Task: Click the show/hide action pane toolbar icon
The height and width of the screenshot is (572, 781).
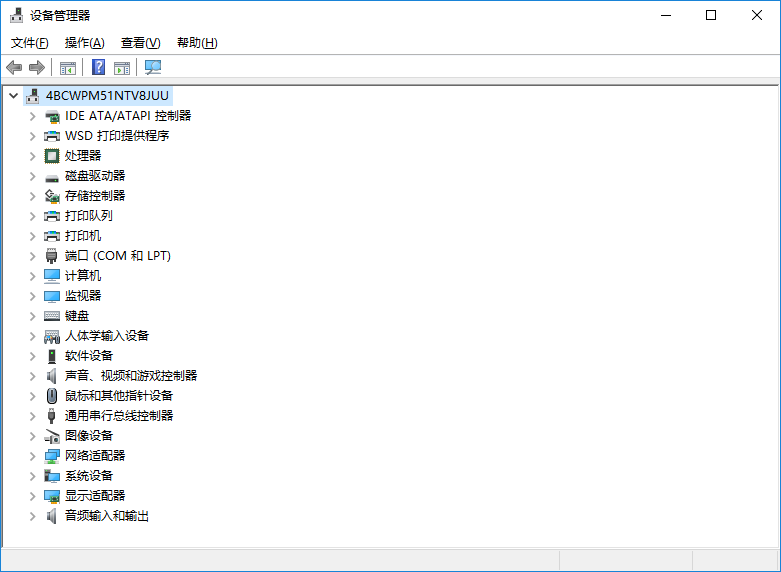Action: pyautogui.click(x=122, y=67)
